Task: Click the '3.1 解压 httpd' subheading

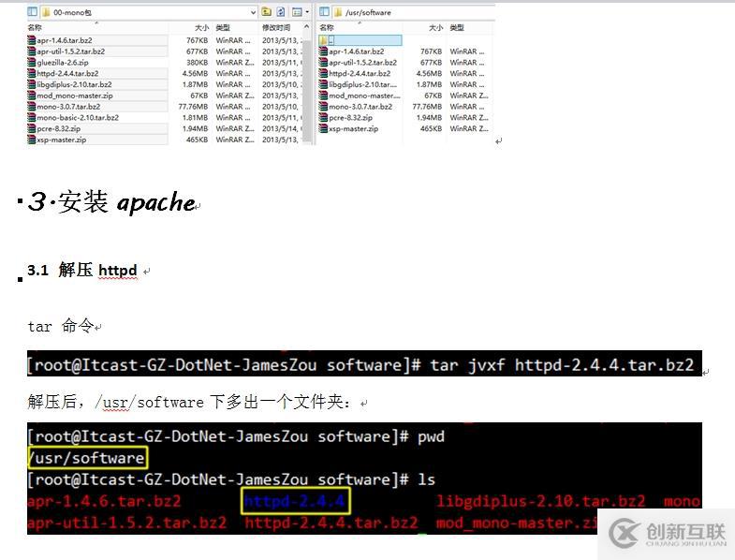Action: [x=82, y=270]
